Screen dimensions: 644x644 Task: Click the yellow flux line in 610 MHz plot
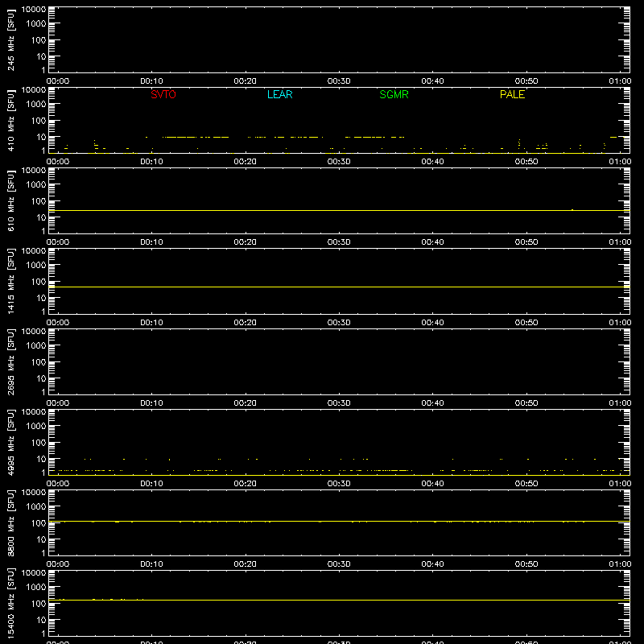[x=339, y=210]
